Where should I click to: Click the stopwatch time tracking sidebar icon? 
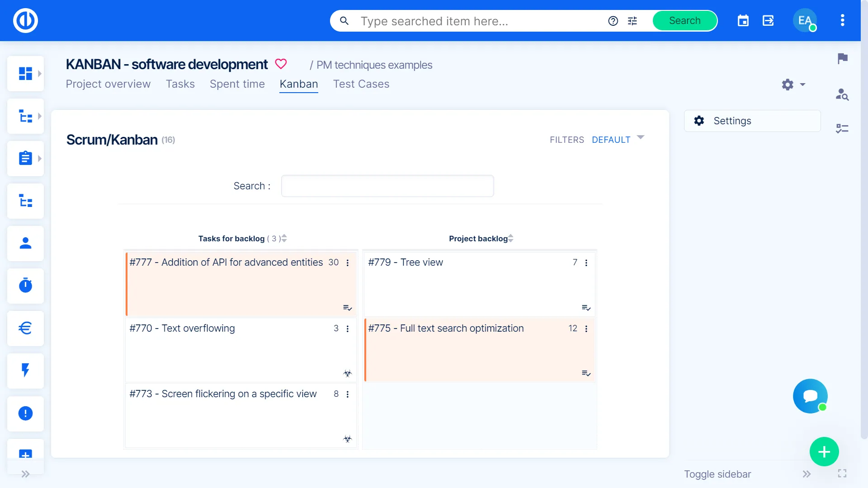point(25,286)
